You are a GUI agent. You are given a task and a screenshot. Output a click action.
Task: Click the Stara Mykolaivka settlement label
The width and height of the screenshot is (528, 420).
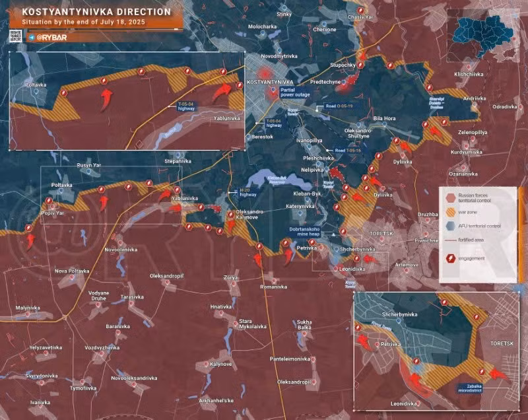pos(253,324)
